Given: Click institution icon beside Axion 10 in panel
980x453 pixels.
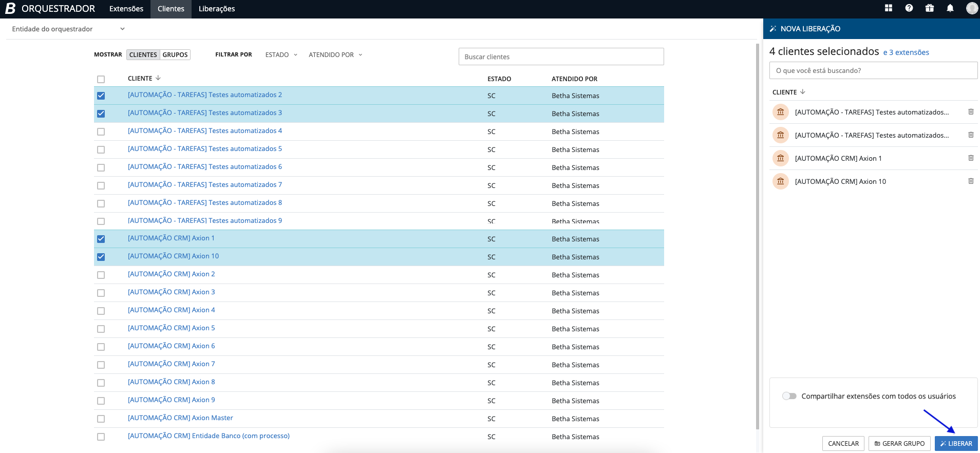Looking at the screenshot, I should tap(781, 181).
